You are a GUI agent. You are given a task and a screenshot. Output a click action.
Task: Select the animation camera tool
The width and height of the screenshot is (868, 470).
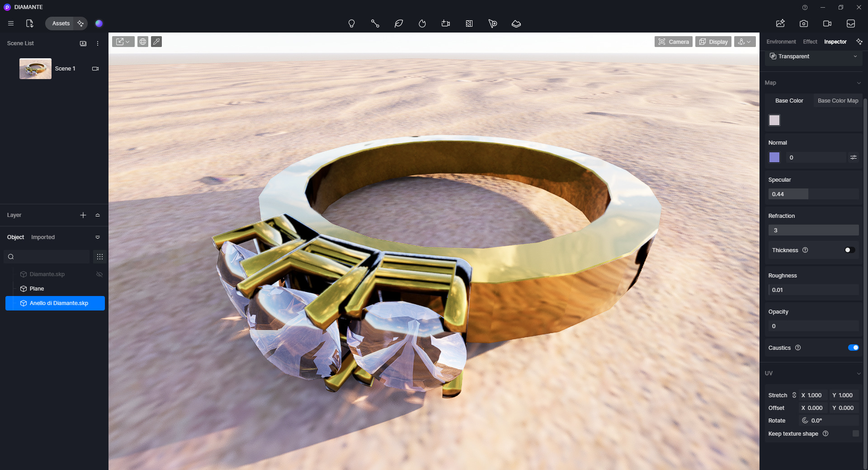pyautogui.click(x=446, y=23)
